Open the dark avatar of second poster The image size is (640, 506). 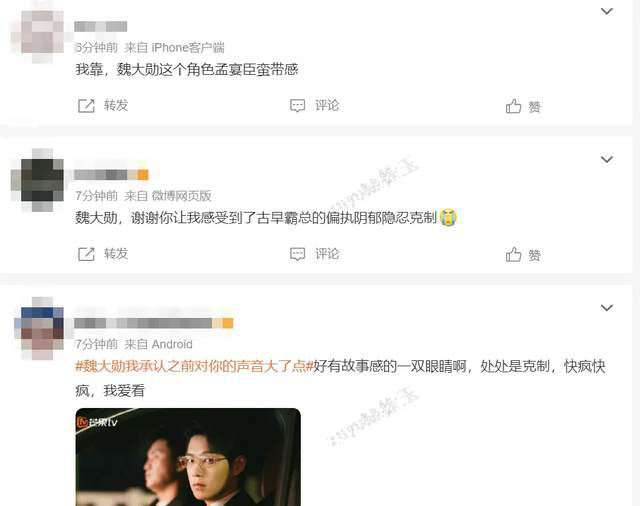(38, 180)
